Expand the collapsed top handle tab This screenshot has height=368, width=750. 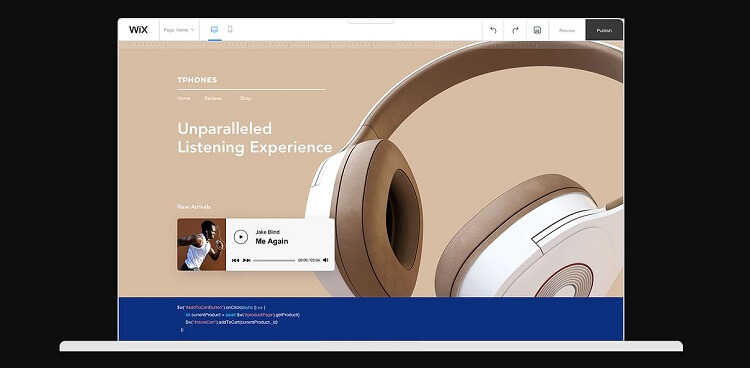pyautogui.click(x=371, y=21)
